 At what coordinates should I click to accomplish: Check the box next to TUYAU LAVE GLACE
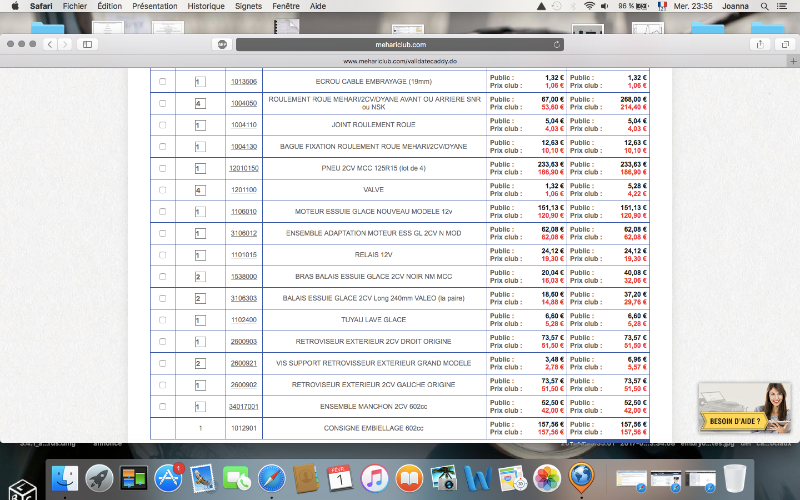click(163, 319)
